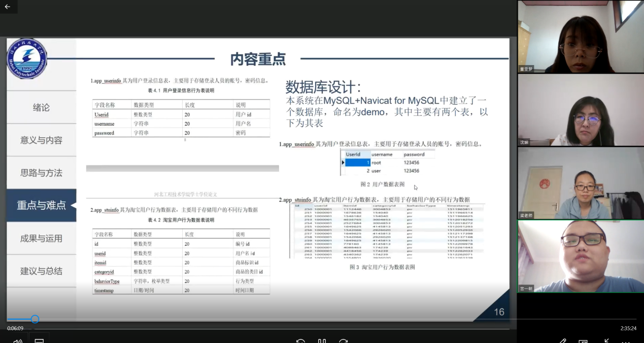
Task: Go to the 成果与运用 section
Action: 42,238
